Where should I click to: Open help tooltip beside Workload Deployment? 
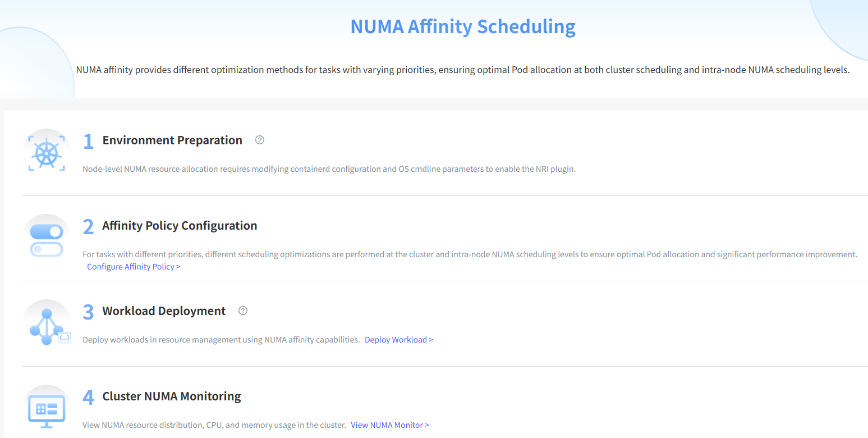(243, 311)
